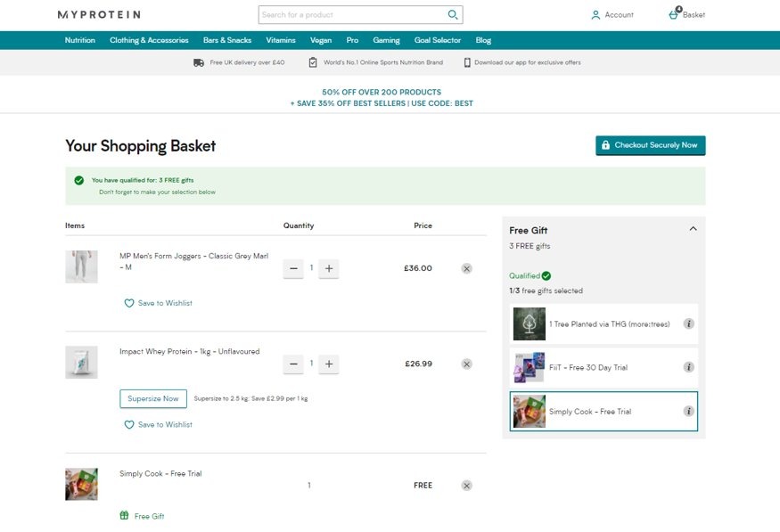This screenshot has width=780, height=532.
Task: Click the Simply Cook basket item thumbnail
Action: click(x=82, y=484)
